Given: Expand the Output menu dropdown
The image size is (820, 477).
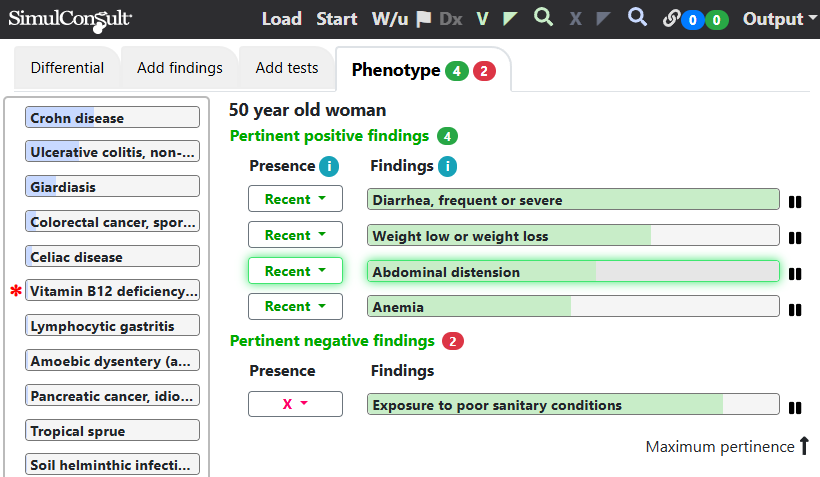Looking at the screenshot, I should 779,19.
